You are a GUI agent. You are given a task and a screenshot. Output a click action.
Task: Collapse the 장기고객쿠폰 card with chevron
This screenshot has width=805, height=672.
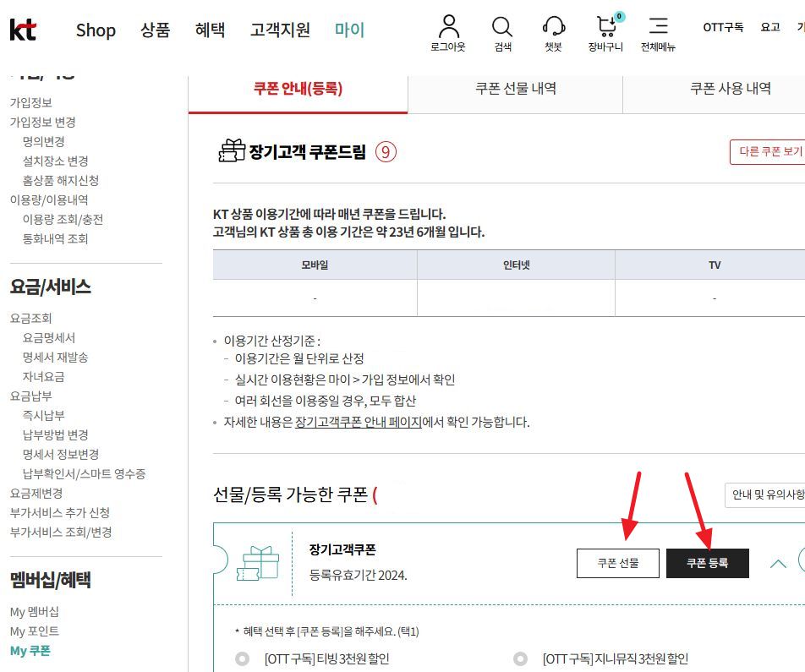(x=778, y=564)
